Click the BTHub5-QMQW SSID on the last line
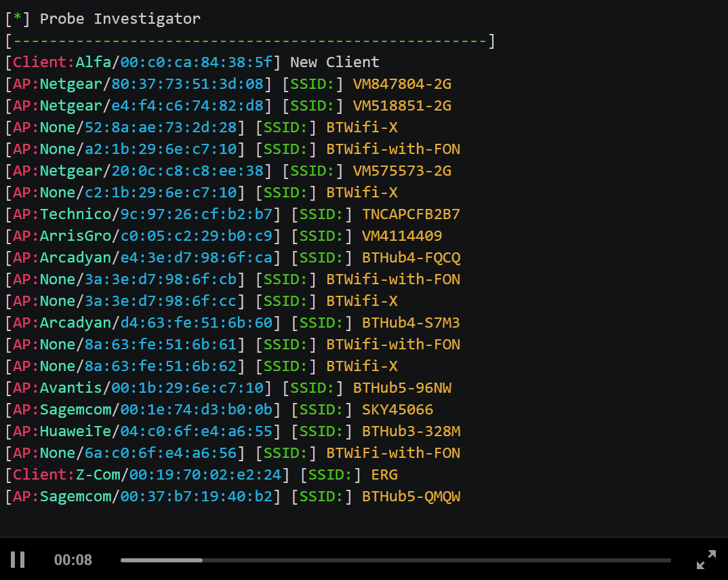The width and height of the screenshot is (728, 580). 411,496
